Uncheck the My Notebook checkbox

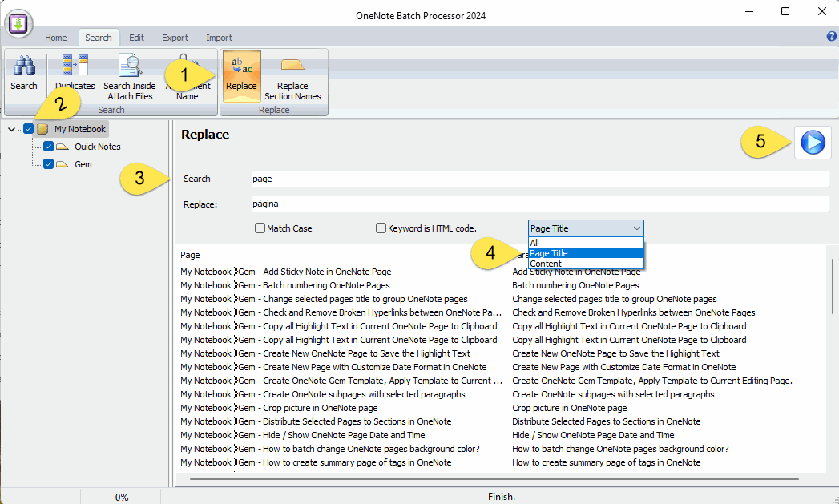[x=28, y=129]
